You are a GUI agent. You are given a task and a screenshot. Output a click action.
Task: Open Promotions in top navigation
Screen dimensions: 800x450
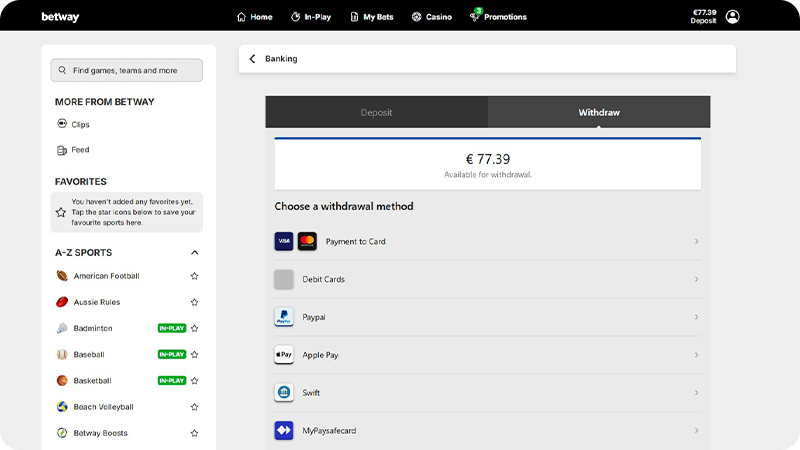[x=498, y=17]
